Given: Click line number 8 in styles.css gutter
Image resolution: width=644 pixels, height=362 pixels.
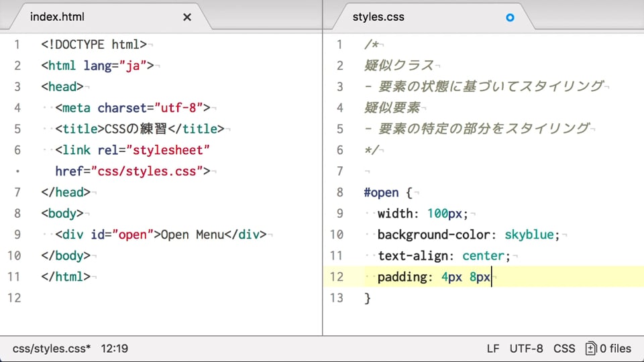Looking at the screenshot, I should (339, 192).
